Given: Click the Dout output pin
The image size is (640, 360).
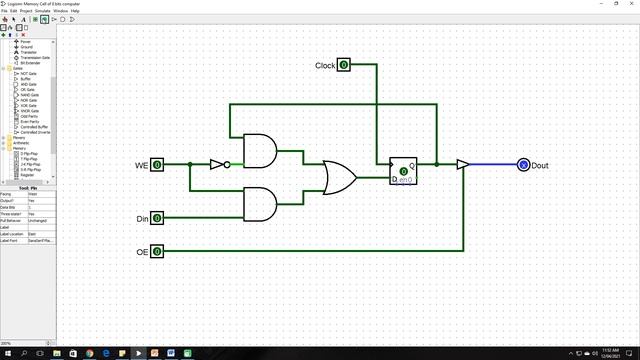Looking at the screenshot, I should click(x=523, y=165).
